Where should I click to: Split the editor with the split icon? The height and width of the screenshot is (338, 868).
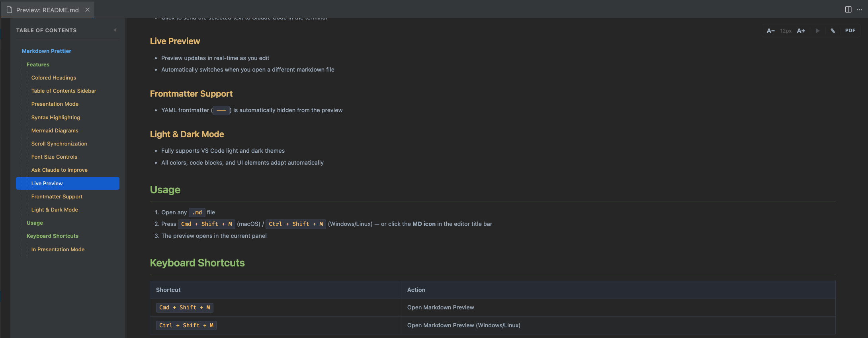tap(848, 10)
